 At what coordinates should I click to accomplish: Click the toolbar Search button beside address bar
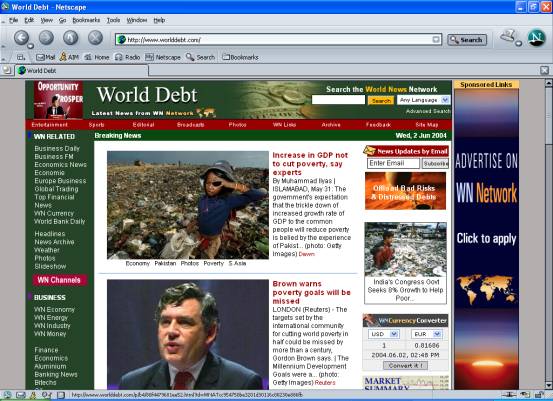(467, 40)
